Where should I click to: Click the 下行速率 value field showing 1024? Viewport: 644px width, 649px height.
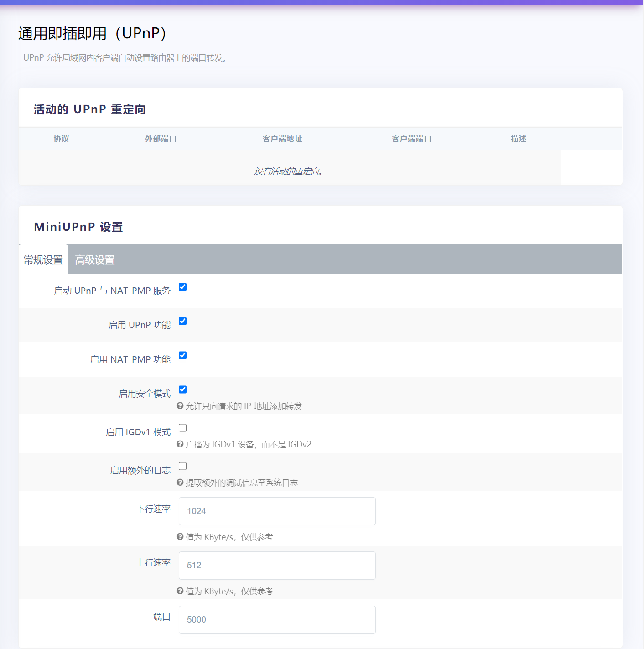pos(277,511)
